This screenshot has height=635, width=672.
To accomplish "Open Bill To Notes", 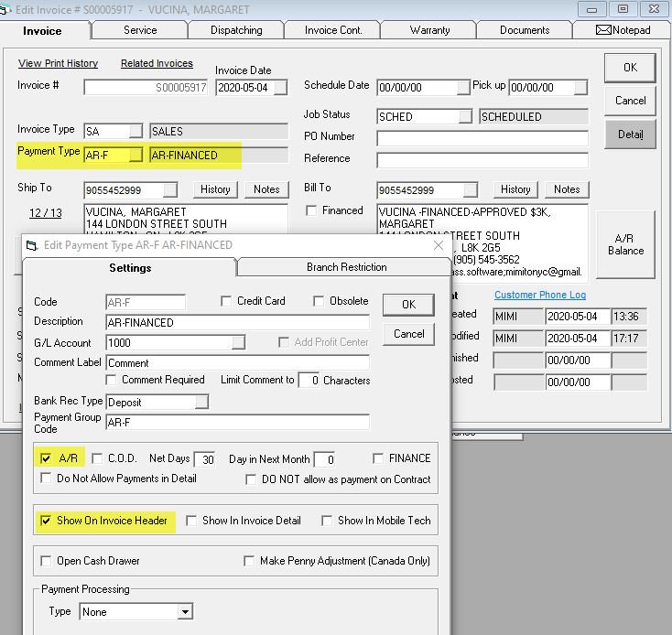I will (x=567, y=189).
